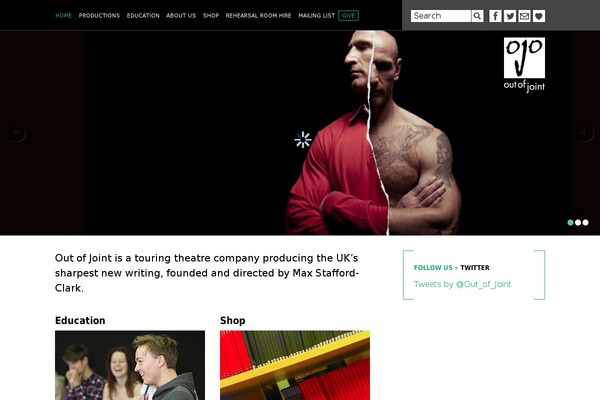Open the Education menu item

(143, 16)
